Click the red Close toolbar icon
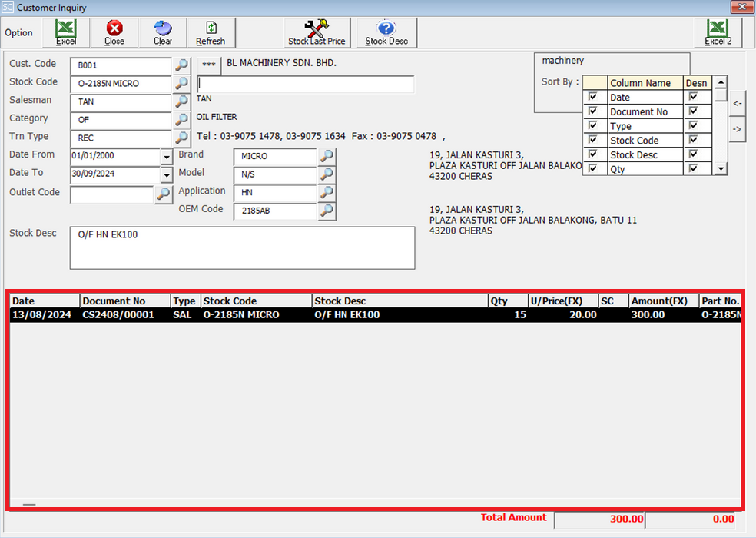 tap(114, 32)
